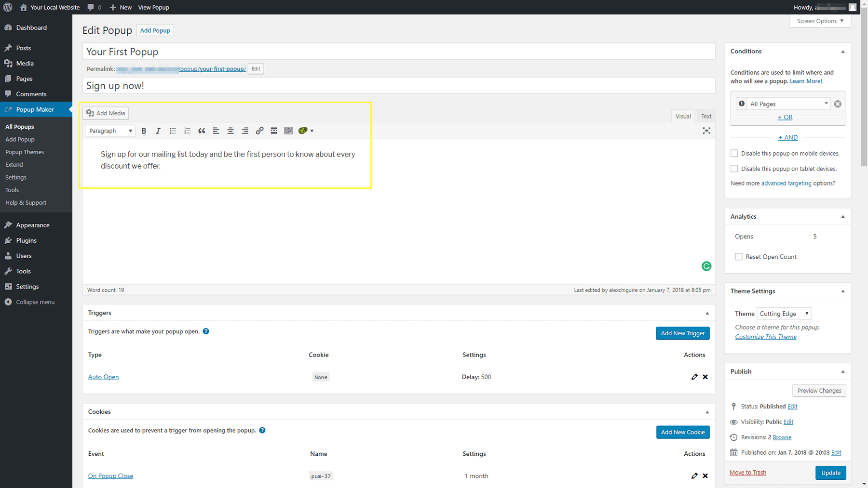Apply italic formatting in the editor

[x=158, y=131]
